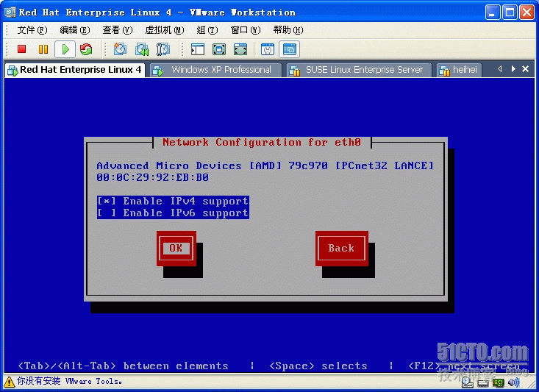
Task: Open snapshot manager wrench-clock icon
Action: click(x=163, y=49)
